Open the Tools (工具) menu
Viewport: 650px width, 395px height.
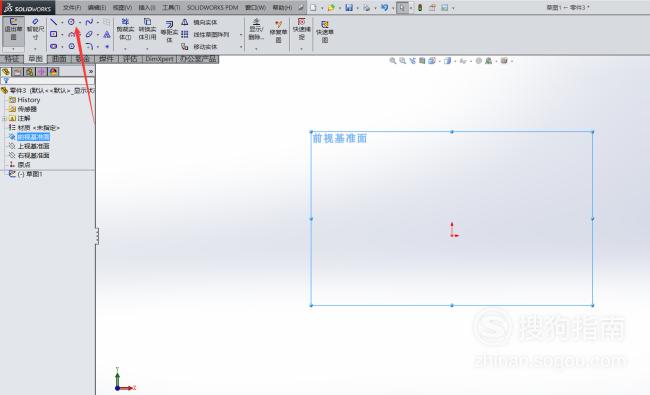pyautogui.click(x=171, y=7)
